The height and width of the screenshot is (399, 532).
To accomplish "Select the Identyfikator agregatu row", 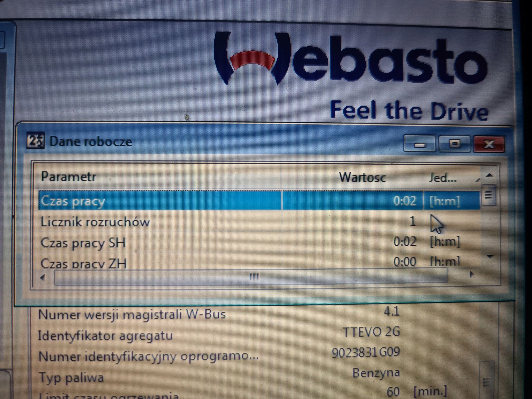I will tap(106, 336).
